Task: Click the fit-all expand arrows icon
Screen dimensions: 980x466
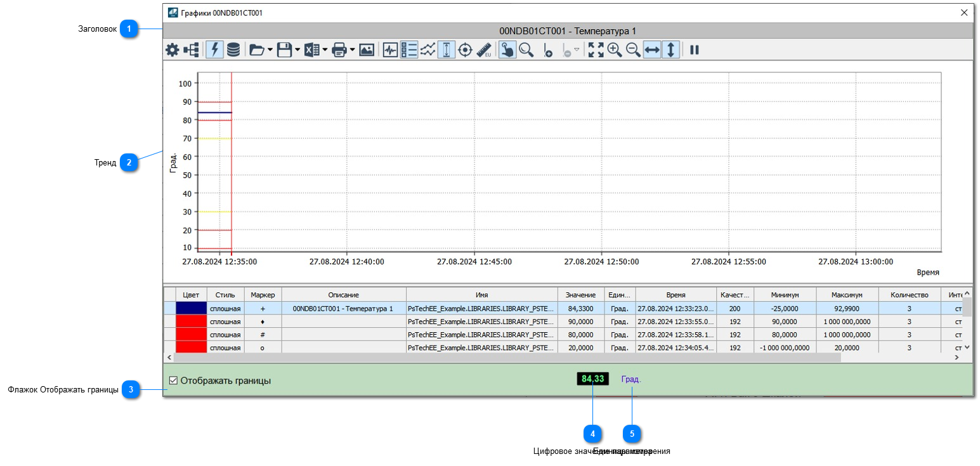Action: tap(596, 50)
